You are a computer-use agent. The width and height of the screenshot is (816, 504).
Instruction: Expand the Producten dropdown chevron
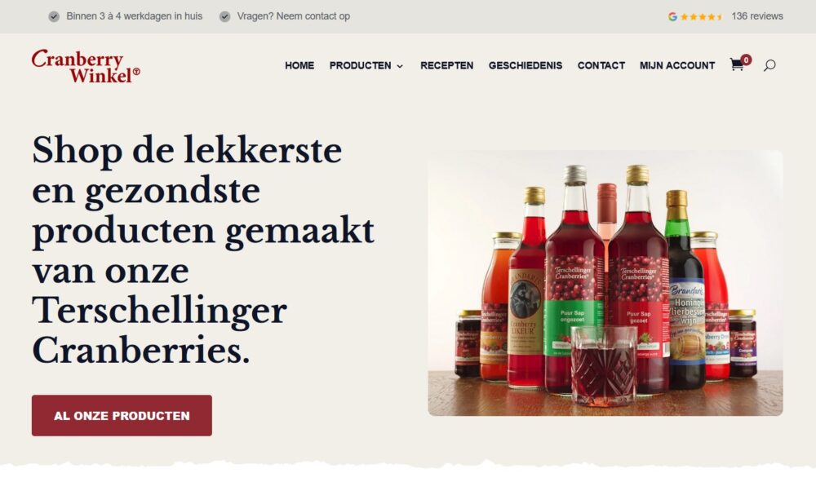(400, 66)
